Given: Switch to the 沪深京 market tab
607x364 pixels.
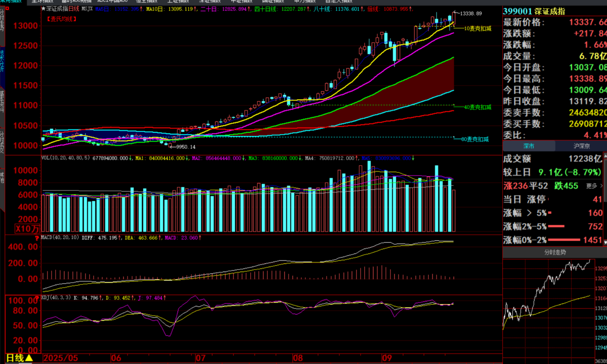Looking at the screenshot, I should point(581,146).
